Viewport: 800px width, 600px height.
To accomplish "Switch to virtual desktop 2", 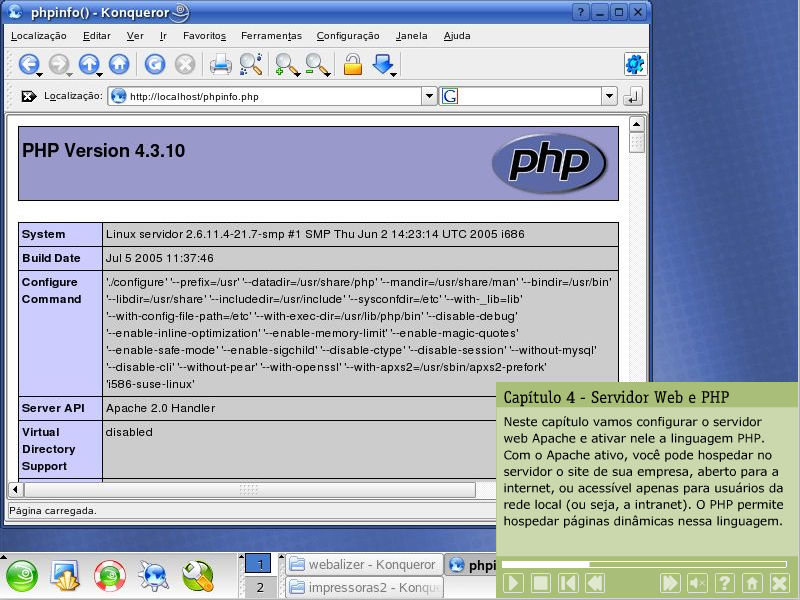I will point(259,587).
